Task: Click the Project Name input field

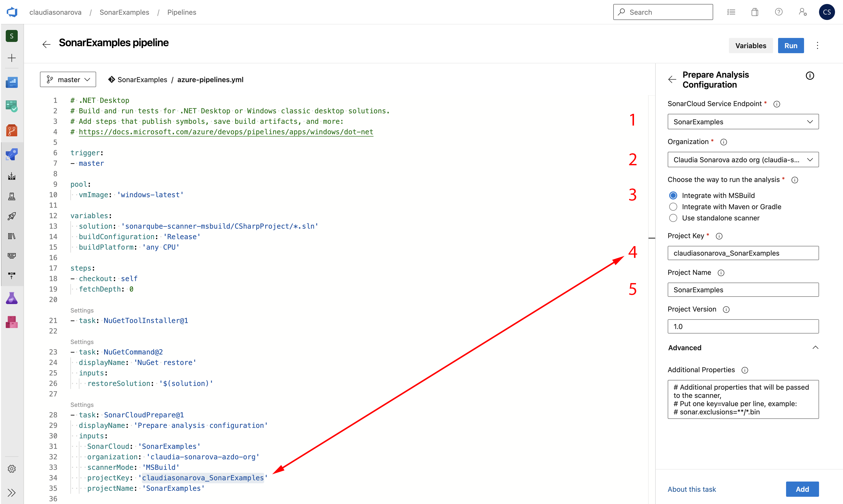Action: coord(743,290)
